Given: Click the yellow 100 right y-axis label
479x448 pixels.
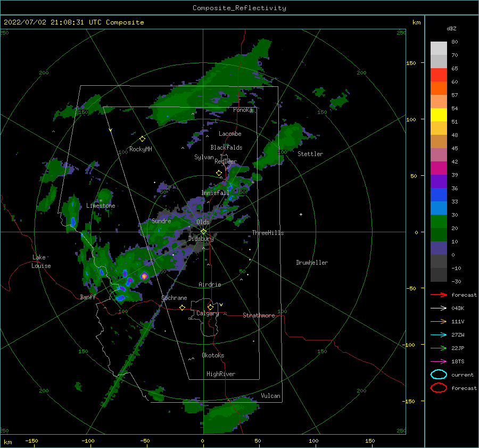Looking at the screenshot, I should click(411, 119).
